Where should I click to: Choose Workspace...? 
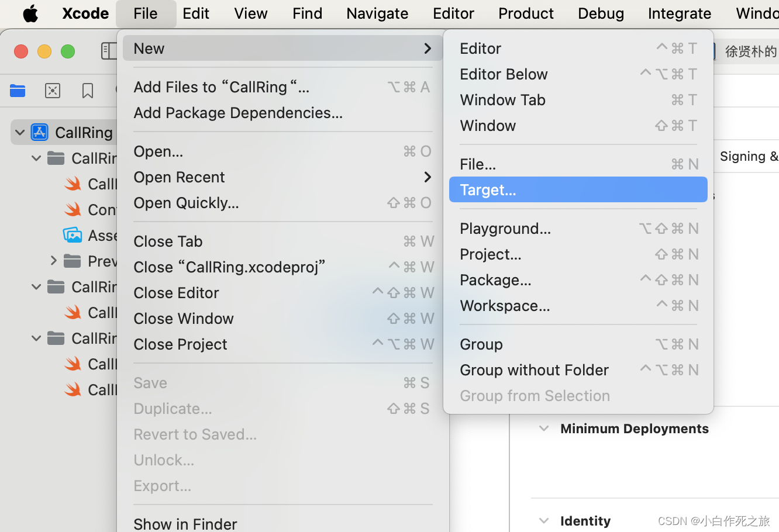point(578,306)
